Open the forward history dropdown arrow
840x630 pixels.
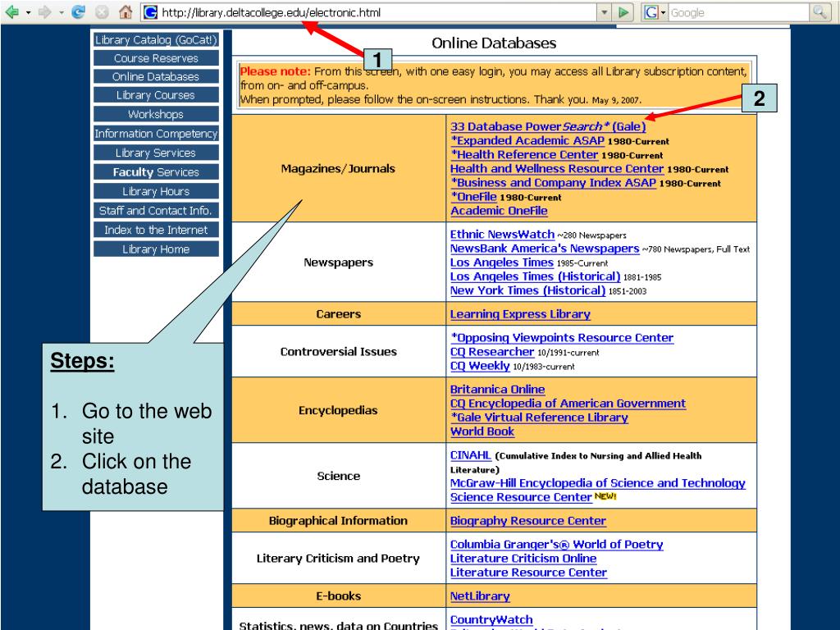coord(61,12)
